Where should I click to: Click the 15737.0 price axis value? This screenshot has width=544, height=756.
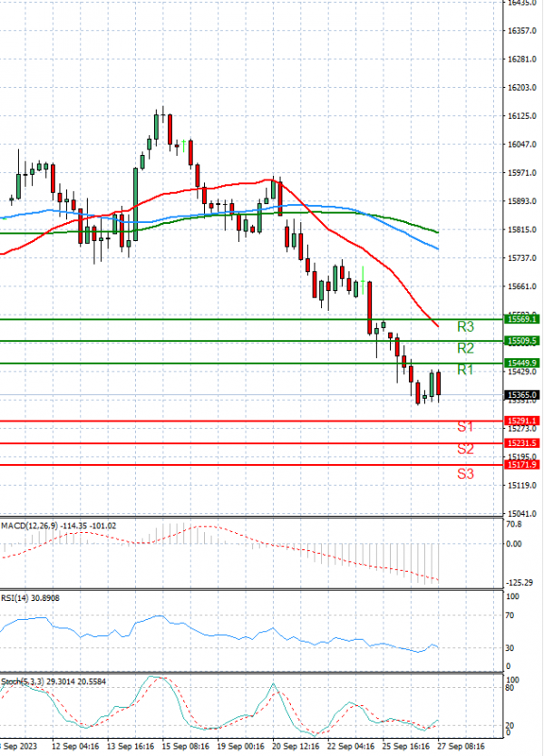(522, 258)
